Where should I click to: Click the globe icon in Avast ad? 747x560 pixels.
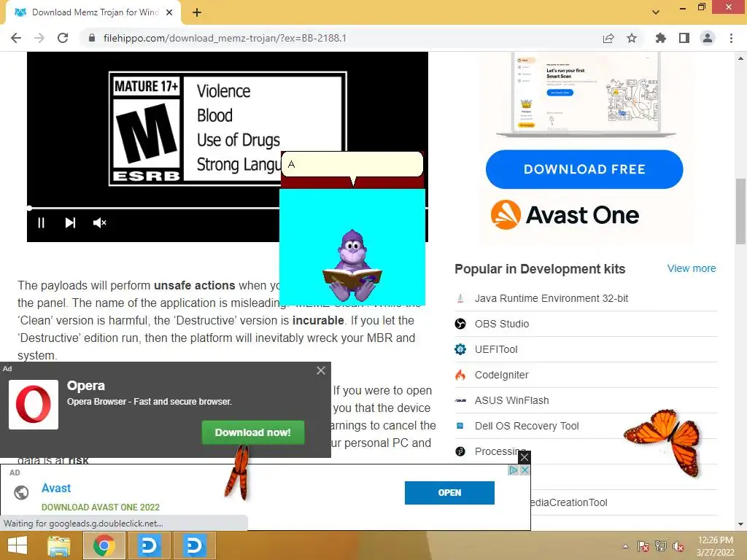21,492
